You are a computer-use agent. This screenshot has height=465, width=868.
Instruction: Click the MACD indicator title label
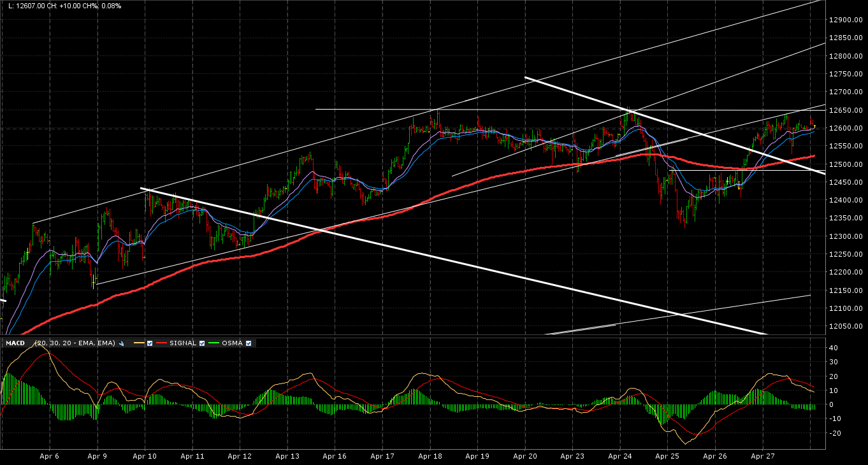pos(15,343)
